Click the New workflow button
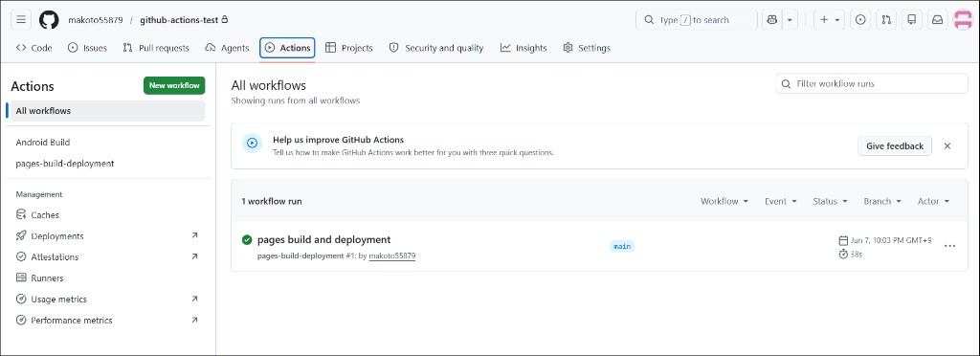 [174, 85]
